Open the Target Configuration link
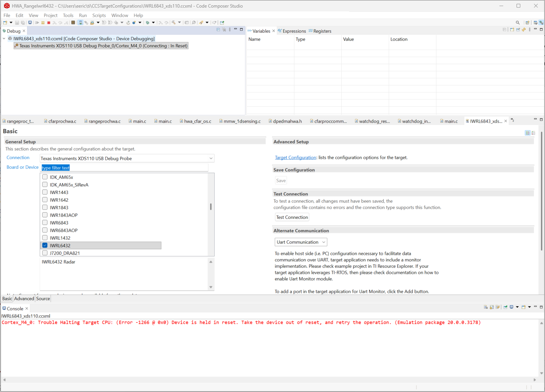545x392 pixels. (x=295, y=158)
